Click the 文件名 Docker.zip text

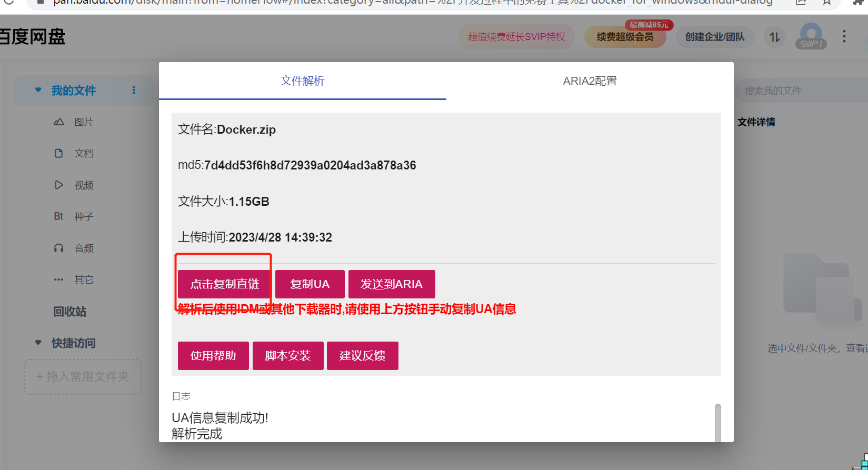(x=227, y=129)
